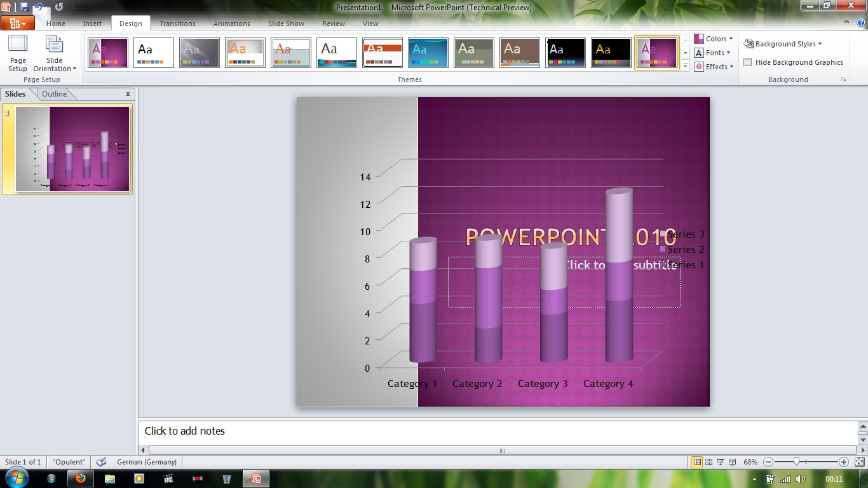Open the Review tab
Viewport: 868px width, 488px height.
[x=334, y=24]
